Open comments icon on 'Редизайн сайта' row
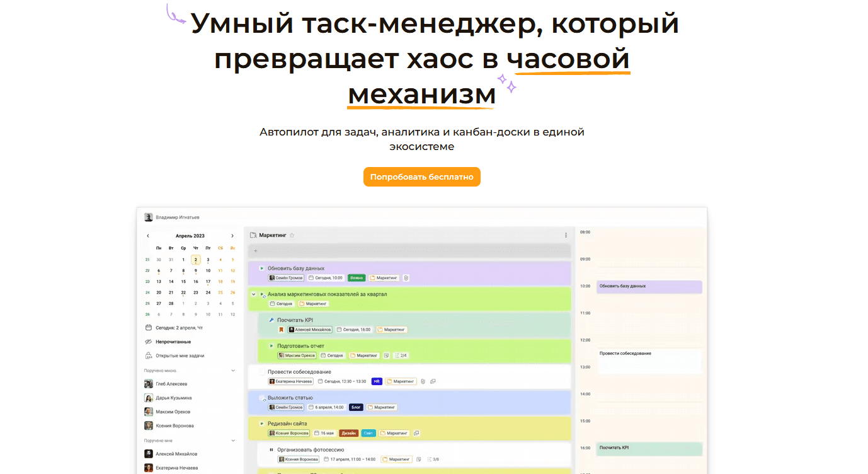868x474 pixels. (x=417, y=433)
